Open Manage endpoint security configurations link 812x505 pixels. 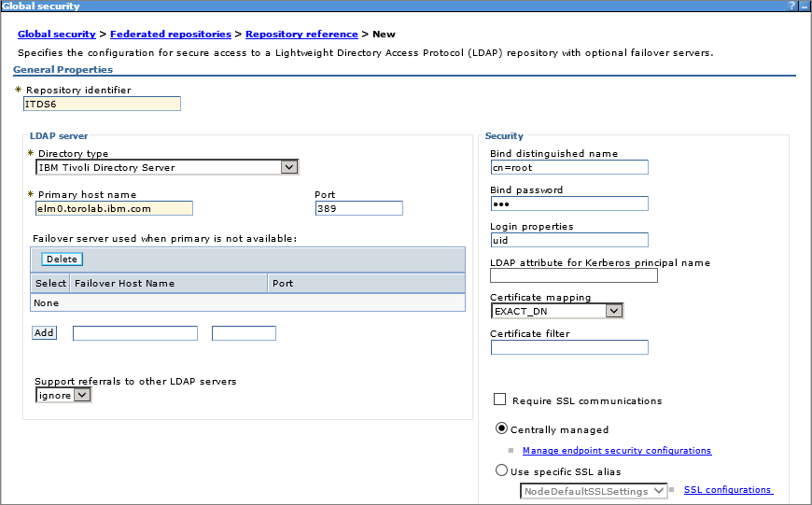(x=616, y=451)
